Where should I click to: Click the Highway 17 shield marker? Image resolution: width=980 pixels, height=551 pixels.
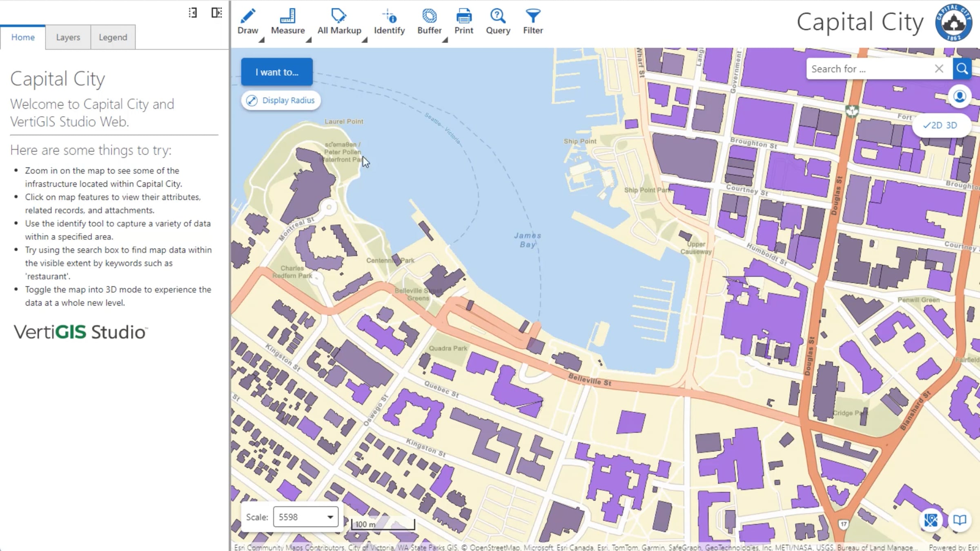(844, 524)
